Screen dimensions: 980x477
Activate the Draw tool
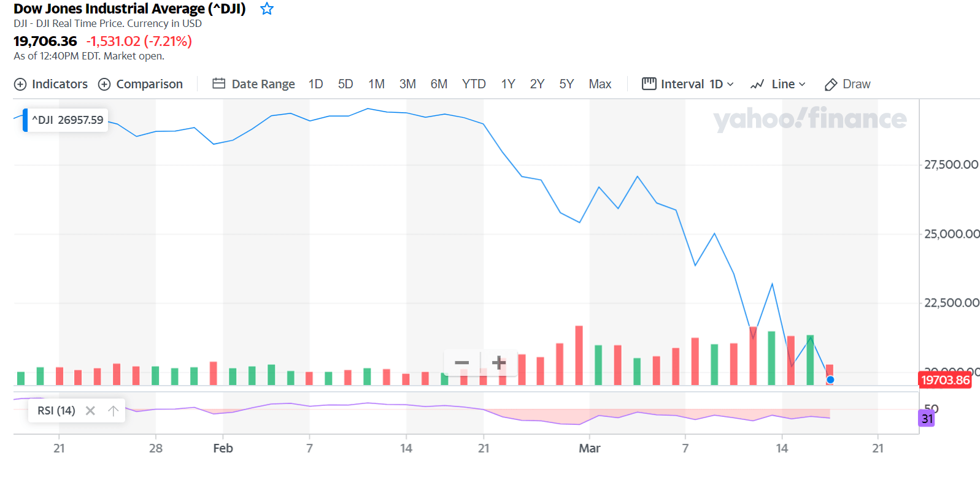click(847, 84)
